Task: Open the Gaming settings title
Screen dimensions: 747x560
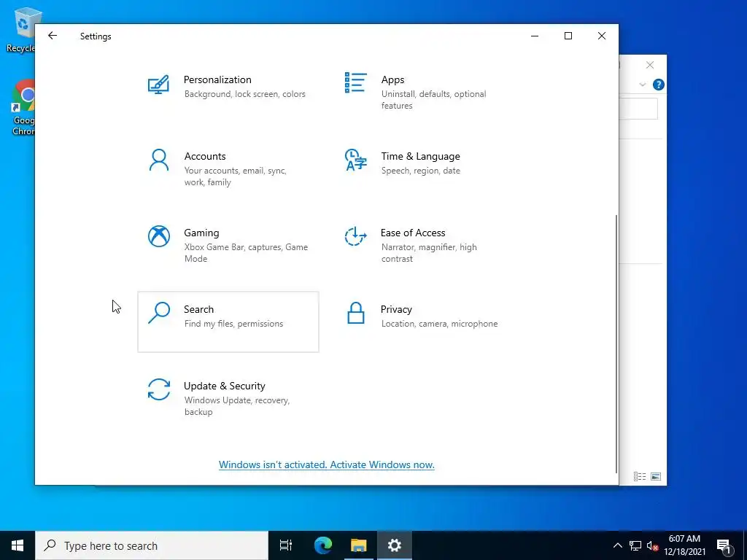Action: [x=201, y=233]
